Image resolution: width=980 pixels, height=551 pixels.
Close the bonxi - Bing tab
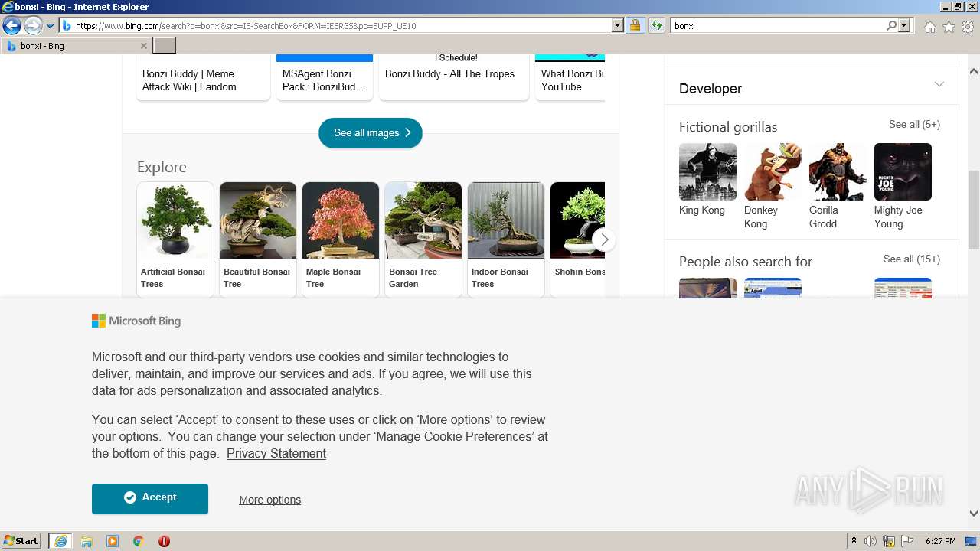[143, 46]
